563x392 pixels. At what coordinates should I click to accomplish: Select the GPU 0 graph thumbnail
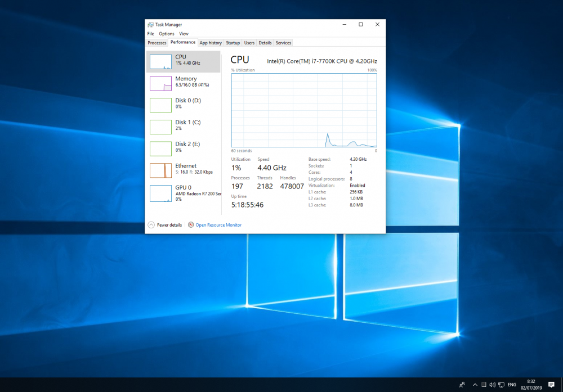tap(160, 193)
